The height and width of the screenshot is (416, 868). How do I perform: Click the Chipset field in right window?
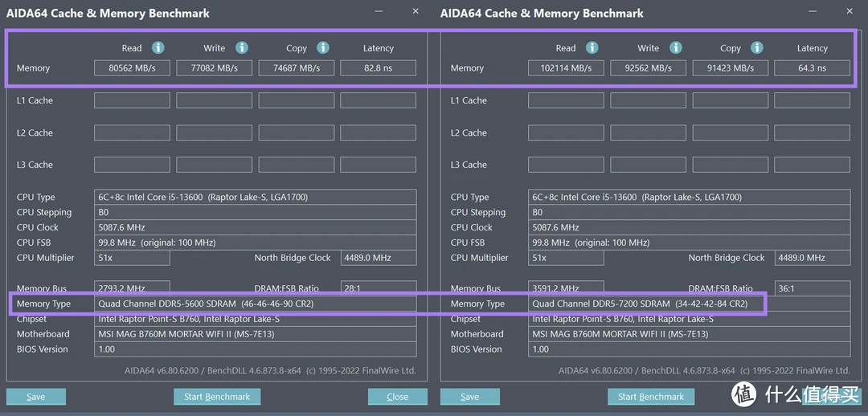690,319
